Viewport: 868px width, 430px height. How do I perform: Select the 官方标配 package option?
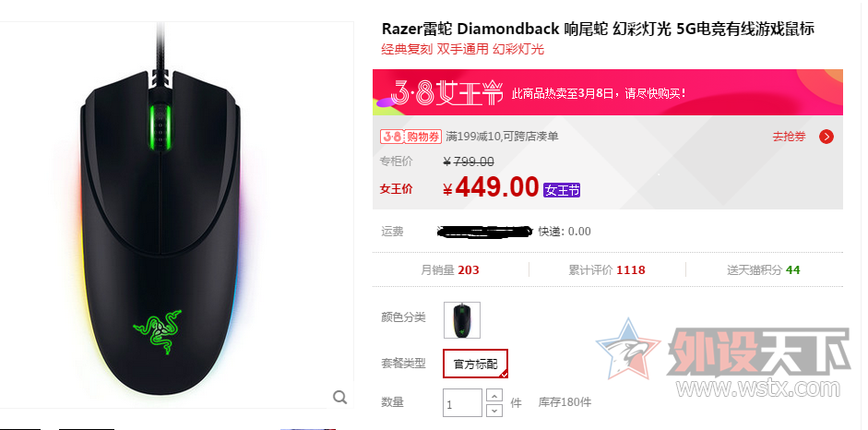coord(475,364)
